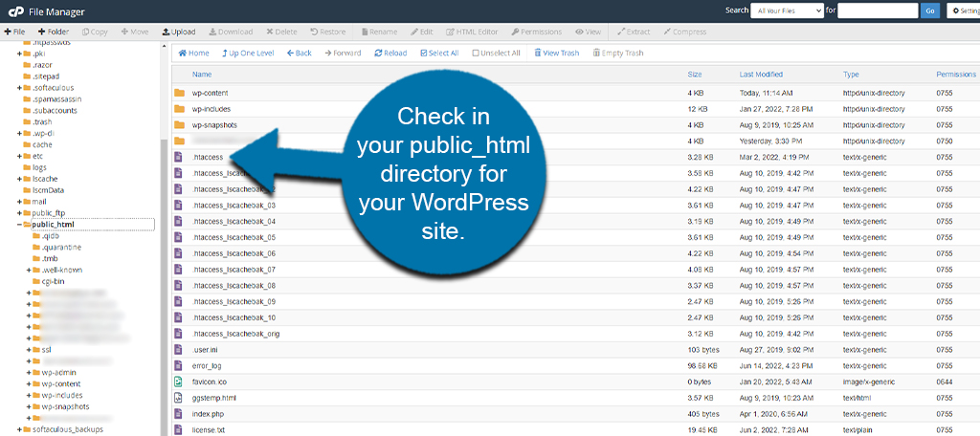Expand the .wp-cli tree folder
Image resolution: width=980 pixels, height=436 pixels.
pyautogui.click(x=19, y=134)
